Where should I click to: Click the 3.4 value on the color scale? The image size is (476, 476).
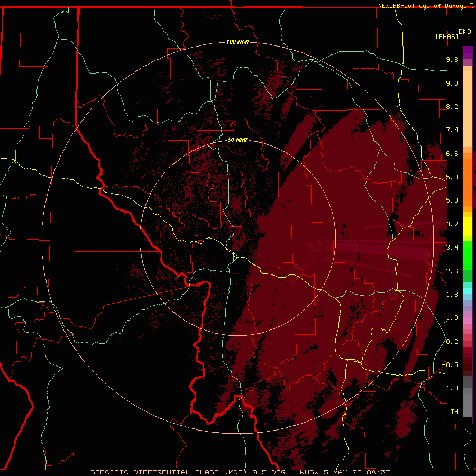click(452, 248)
